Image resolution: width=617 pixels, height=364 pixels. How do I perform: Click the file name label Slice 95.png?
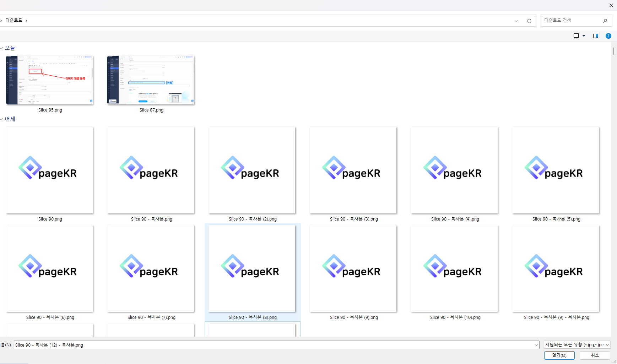[x=50, y=110]
